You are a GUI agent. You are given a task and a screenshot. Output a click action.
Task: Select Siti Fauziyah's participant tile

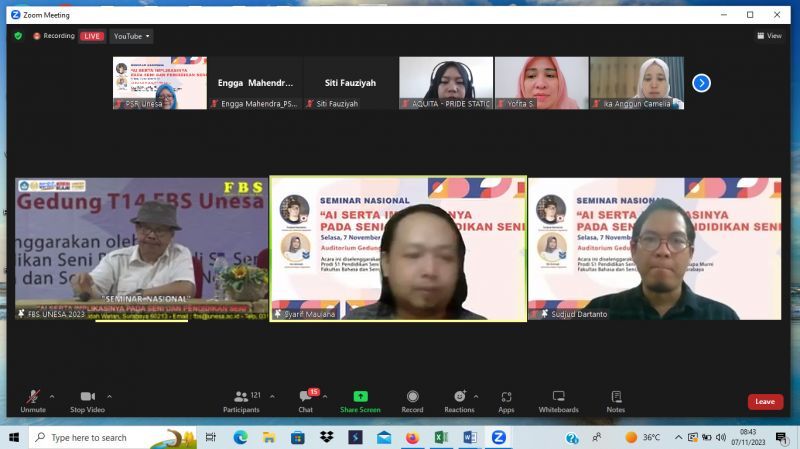coord(351,83)
